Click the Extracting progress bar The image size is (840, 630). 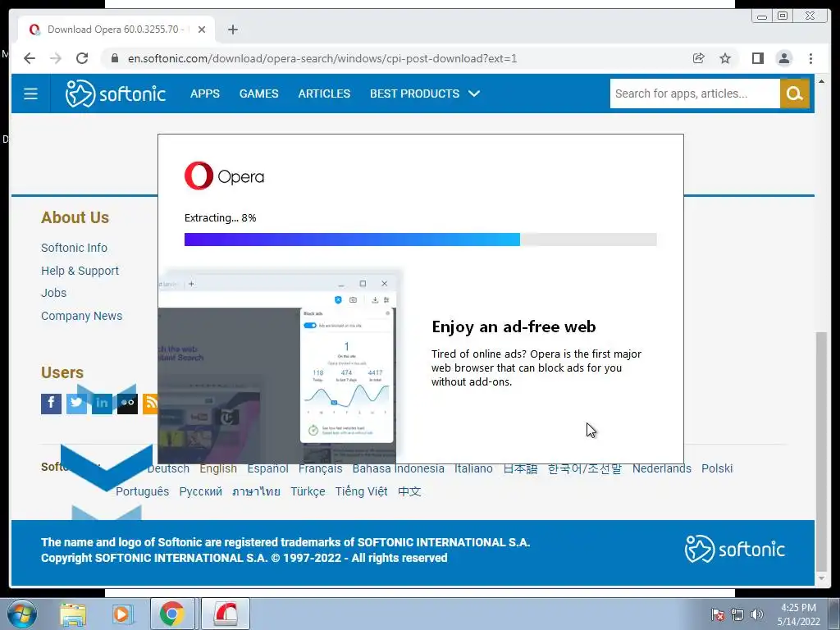[x=421, y=240]
